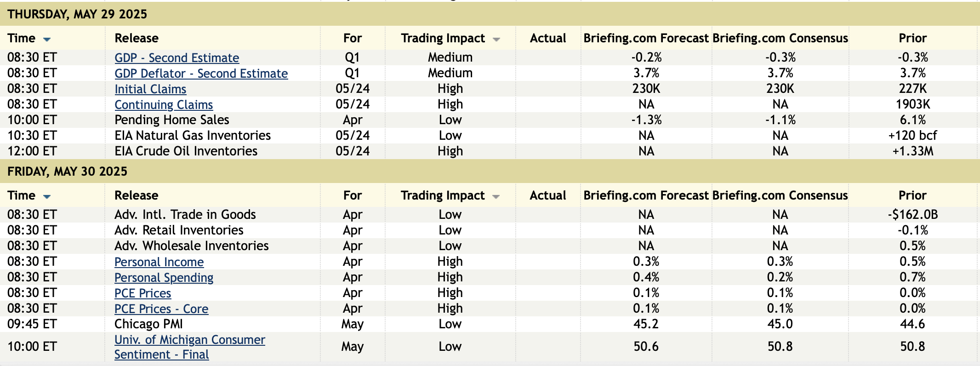This screenshot has width=980, height=366.
Task: Click the Trading Impact sort arrow under Thursday
Action: click(x=496, y=40)
